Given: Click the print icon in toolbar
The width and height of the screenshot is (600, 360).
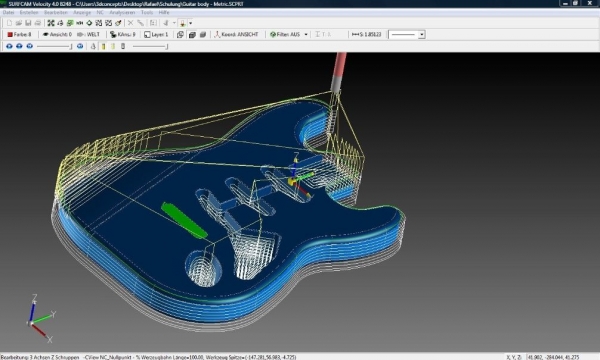Looking at the screenshot, I should click(x=38, y=23).
